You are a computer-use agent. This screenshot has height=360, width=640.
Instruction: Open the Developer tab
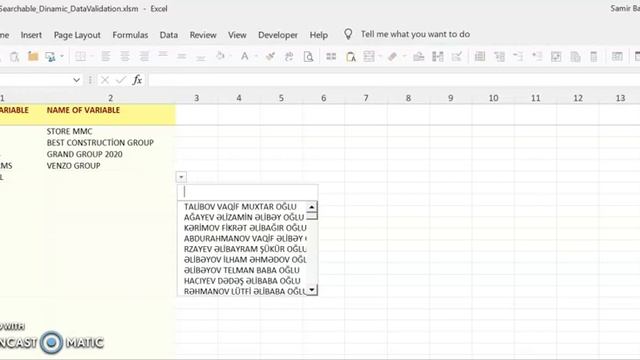coord(278,35)
